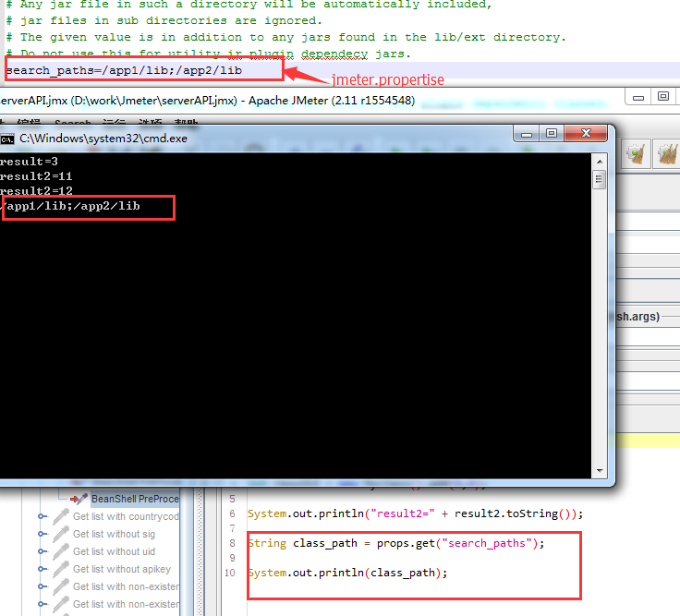Viewport: 680px width, 616px height.
Task: Close the cmd.exe console window
Action: click(x=586, y=134)
